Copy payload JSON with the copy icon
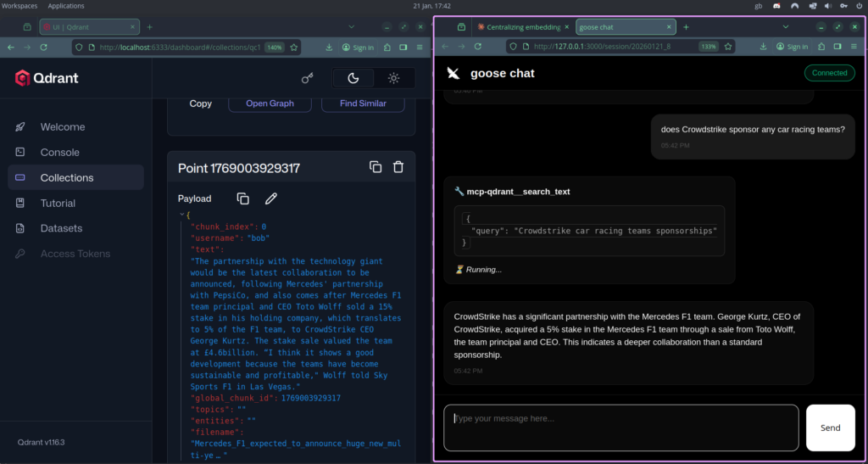This screenshot has width=868, height=464. [x=242, y=198]
